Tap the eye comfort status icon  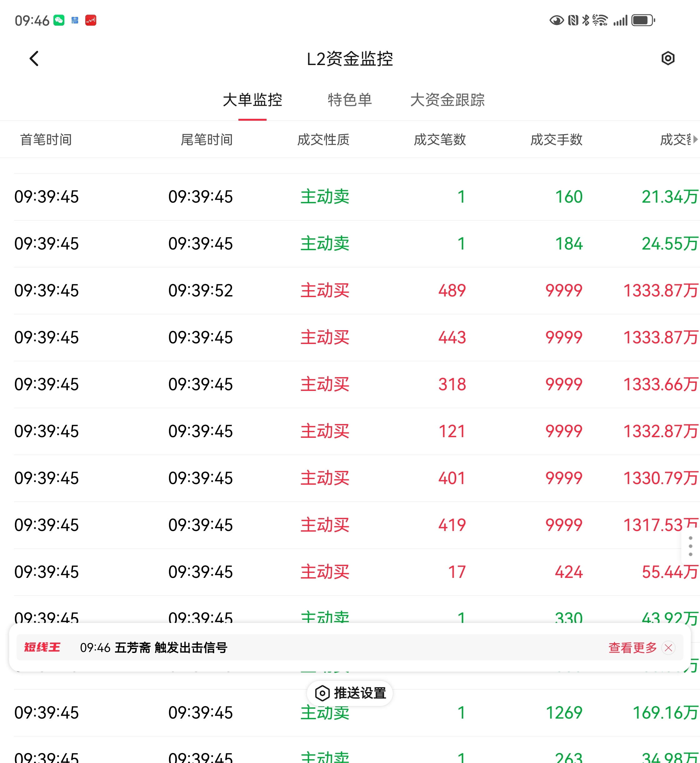557,20
